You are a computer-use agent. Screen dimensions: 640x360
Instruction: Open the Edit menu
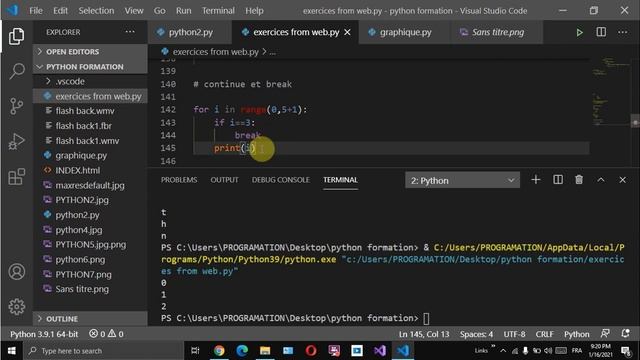coord(60,11)
